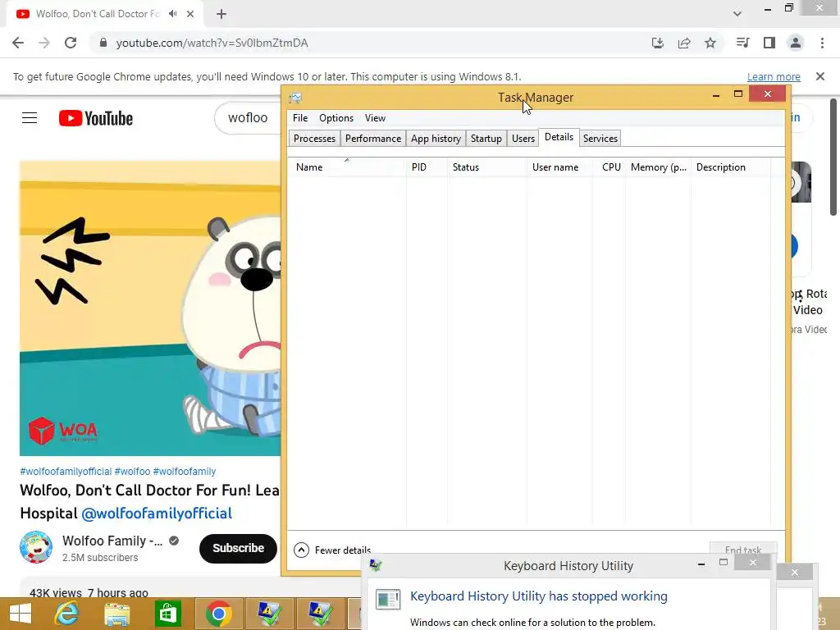Switch to the Services tab
840x630 pixels.
tap(600, 139)
